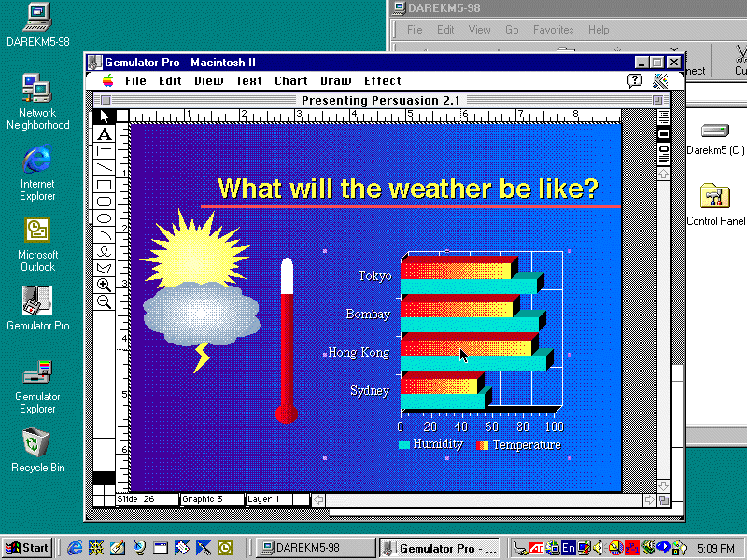Image resolution: width=747 pixels, height=560 pixels.
Task: Open the Text menu
Action: point(248,81)
